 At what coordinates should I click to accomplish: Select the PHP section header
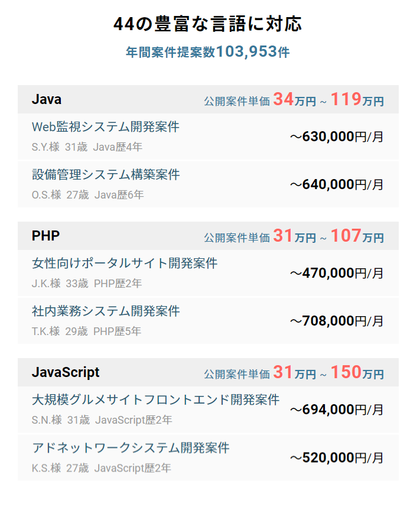(x=208, y=236)
